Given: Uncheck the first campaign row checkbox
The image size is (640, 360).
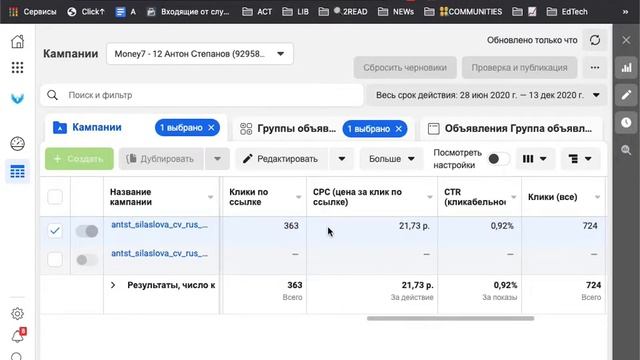Looking at the screenshot, I should [x=55, y=231].
